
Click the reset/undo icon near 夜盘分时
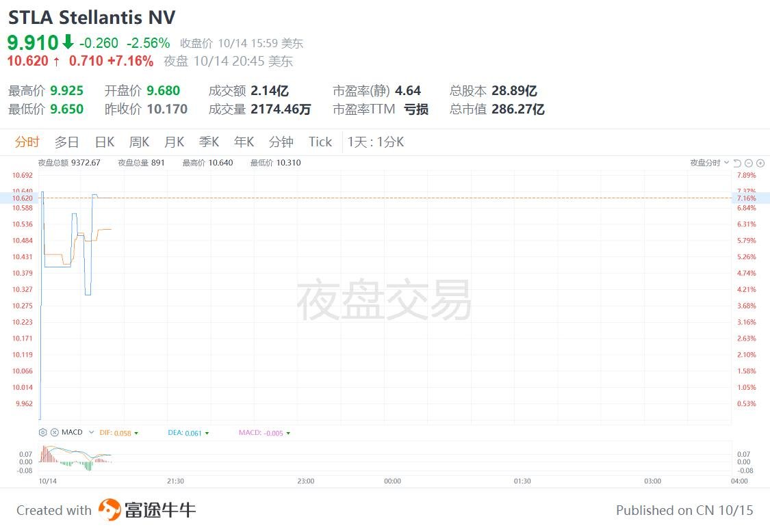(736, 163)
